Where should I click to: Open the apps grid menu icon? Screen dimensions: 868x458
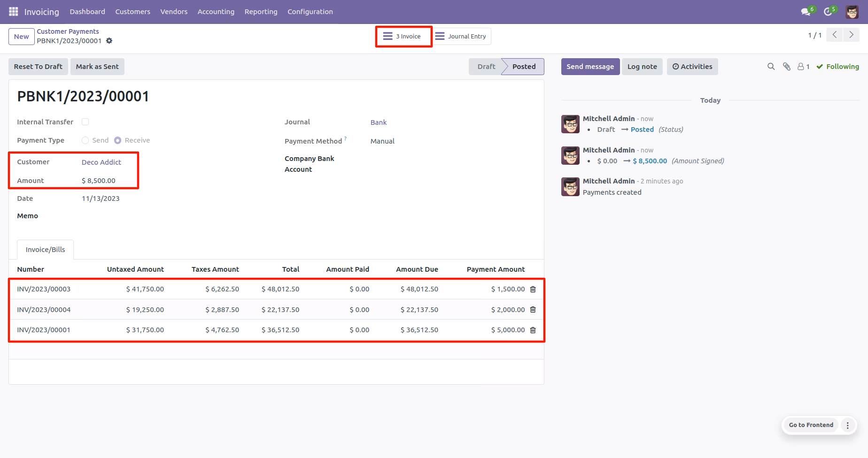click(14, 11)
